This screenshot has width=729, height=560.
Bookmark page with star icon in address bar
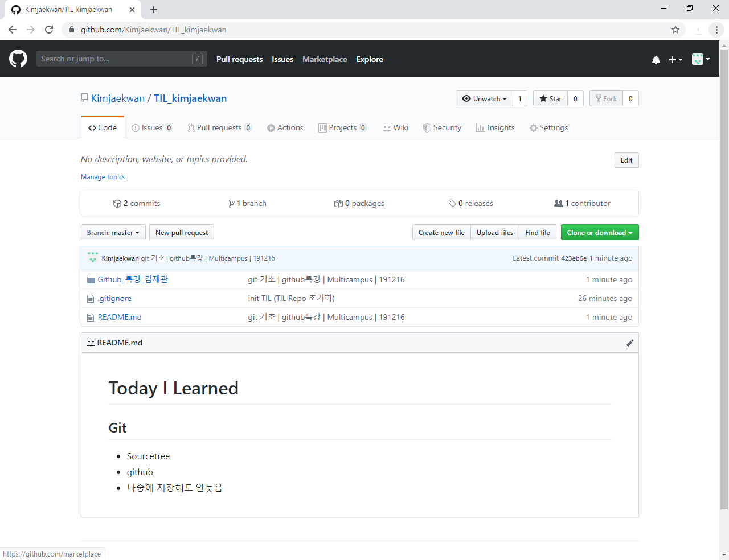675,30
